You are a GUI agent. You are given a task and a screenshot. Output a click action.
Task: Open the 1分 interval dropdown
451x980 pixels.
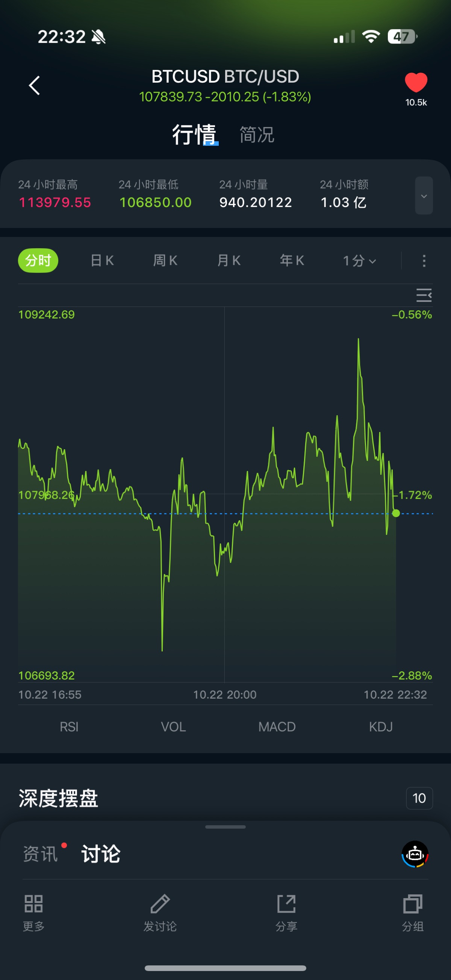click(359, 261)
